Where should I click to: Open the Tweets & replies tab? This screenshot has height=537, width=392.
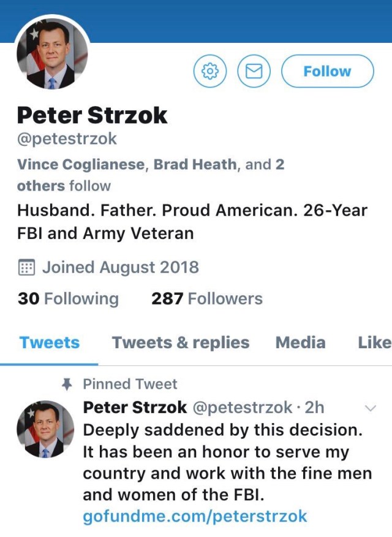click(180, 342)
